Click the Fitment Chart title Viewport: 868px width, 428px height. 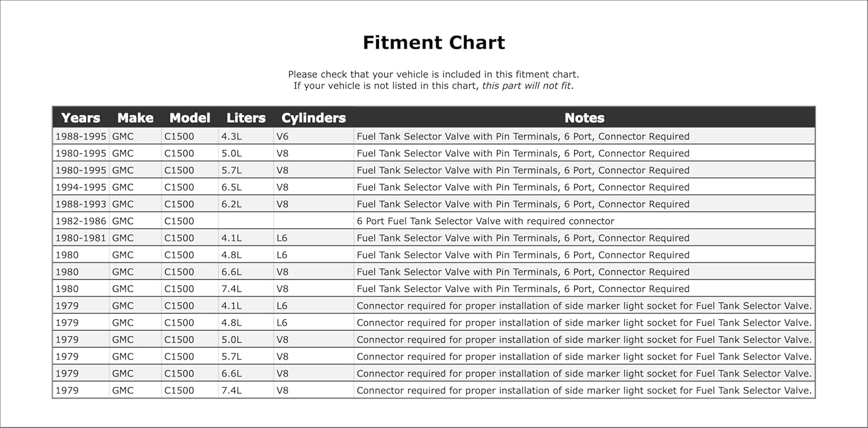pos(433,43)
